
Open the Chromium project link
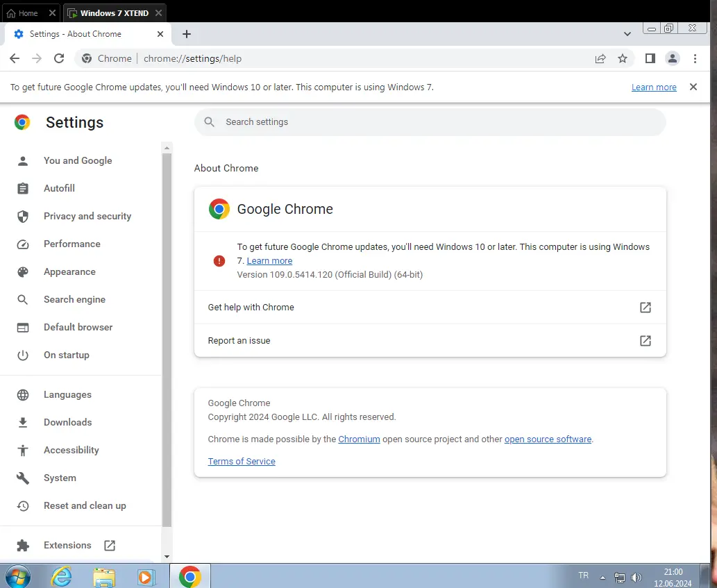tap(359, 439)
